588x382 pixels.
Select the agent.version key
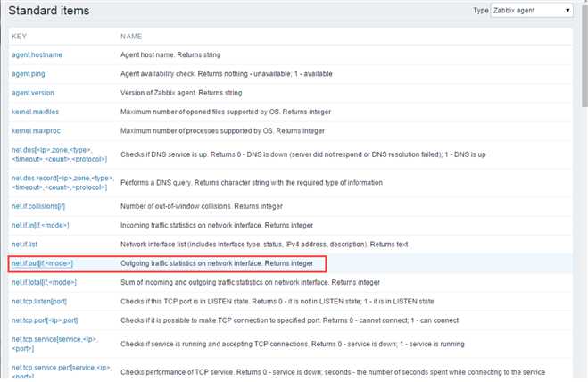point(33,93)
